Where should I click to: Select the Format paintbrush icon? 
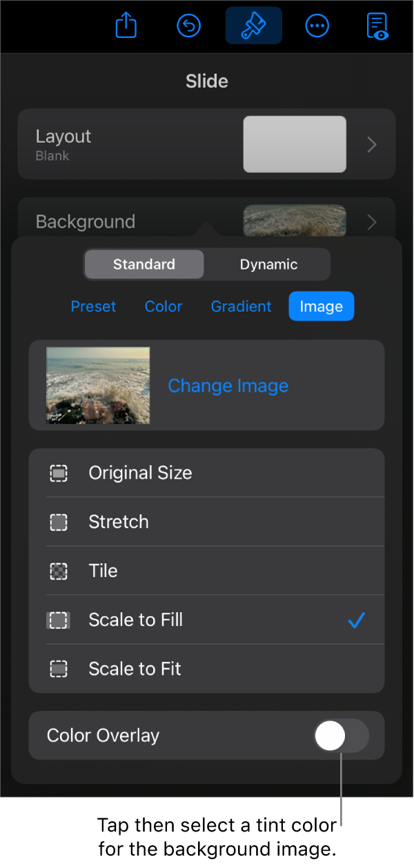[x=253, y=26]
